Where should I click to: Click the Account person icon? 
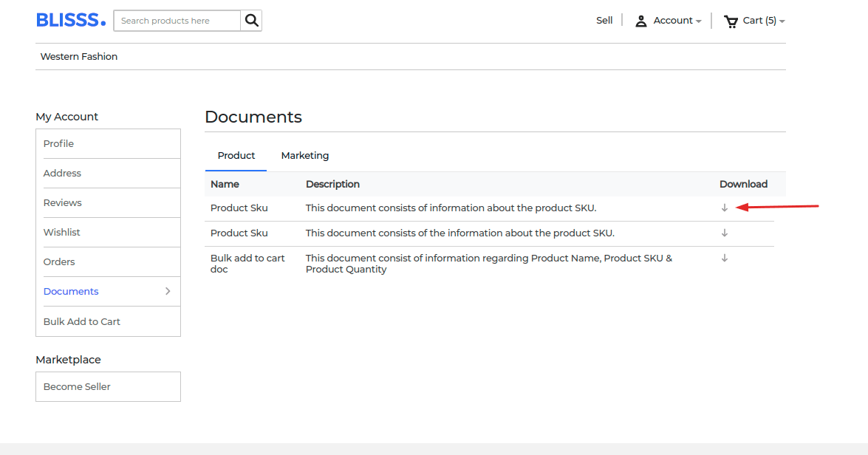641,21
